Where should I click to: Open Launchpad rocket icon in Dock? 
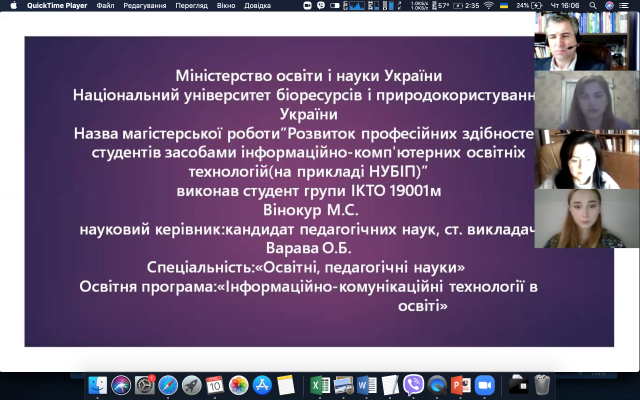click(191, 385)
